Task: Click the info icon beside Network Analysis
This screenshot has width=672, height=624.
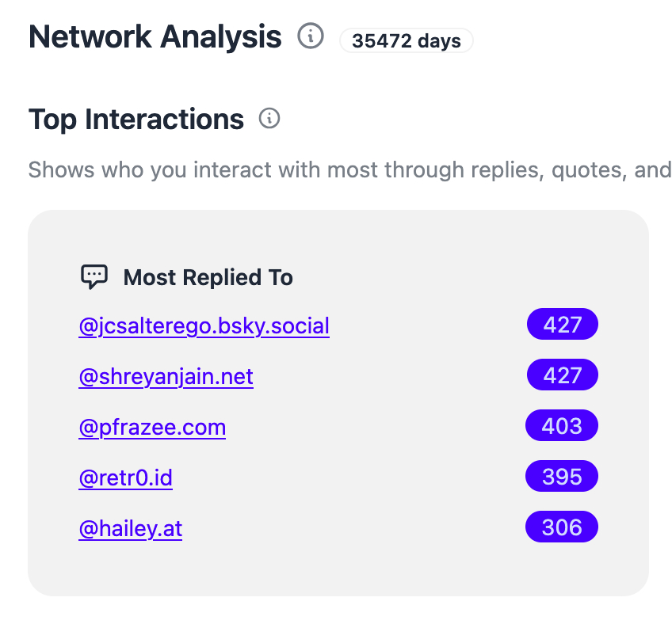Action: point(311,36)
